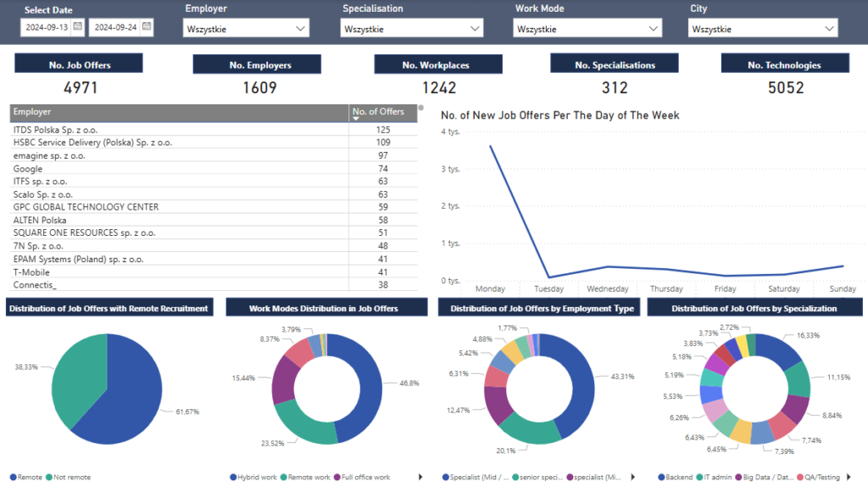Expand the Employer dropdown filter

[246, 29]
